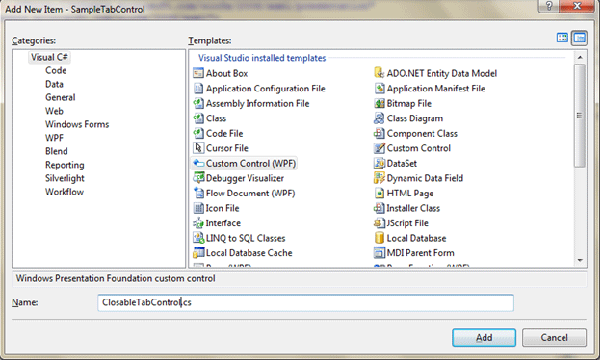
Task: Select the Visual C# category
Action: point(49,57)
